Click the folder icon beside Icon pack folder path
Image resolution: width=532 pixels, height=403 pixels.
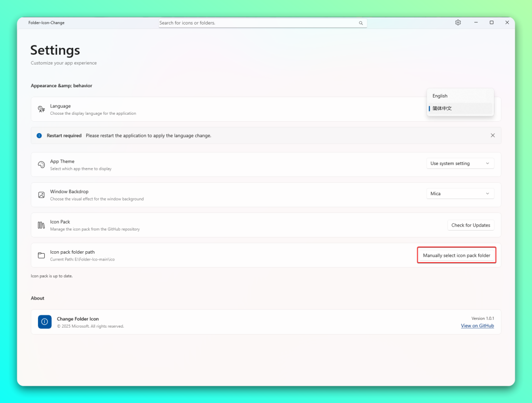click(41, 255)
